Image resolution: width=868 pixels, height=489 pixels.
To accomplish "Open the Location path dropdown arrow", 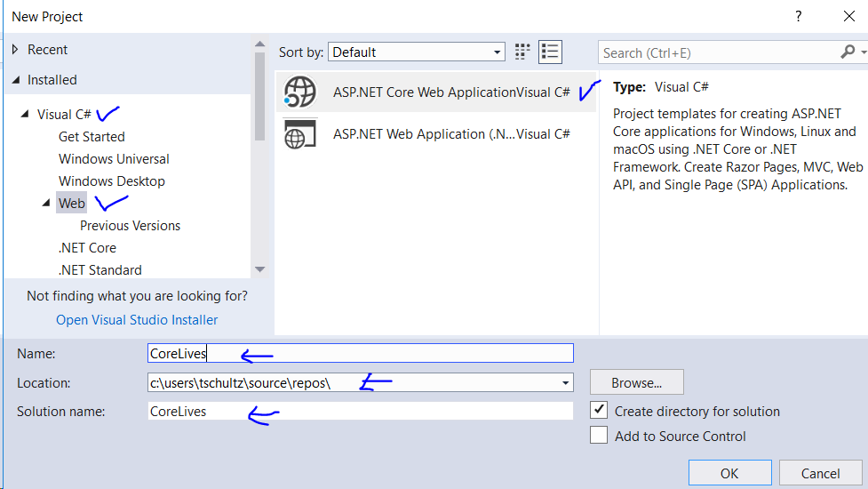I will tap(565, 382).
